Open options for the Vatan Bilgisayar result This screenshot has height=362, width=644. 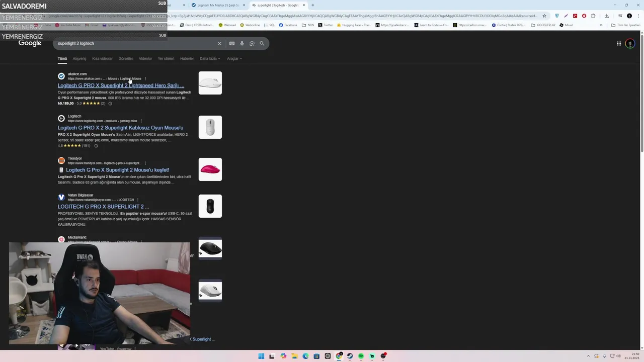(x=138, y=200)
